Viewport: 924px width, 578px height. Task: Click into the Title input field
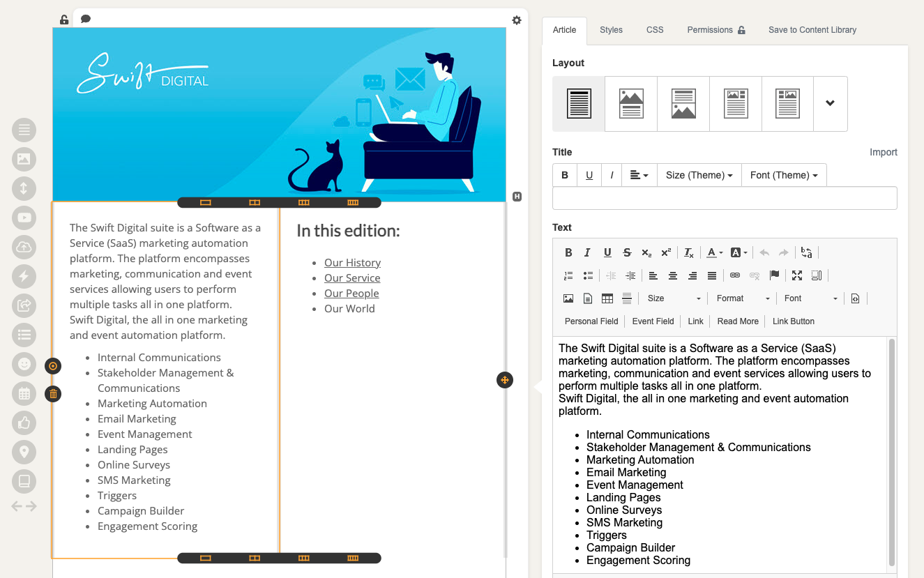pyautogui.click(x=725, y=198)
